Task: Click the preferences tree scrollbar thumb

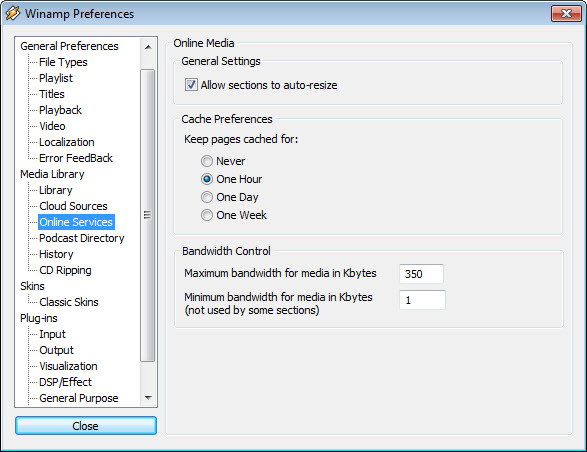Action: 147,215
